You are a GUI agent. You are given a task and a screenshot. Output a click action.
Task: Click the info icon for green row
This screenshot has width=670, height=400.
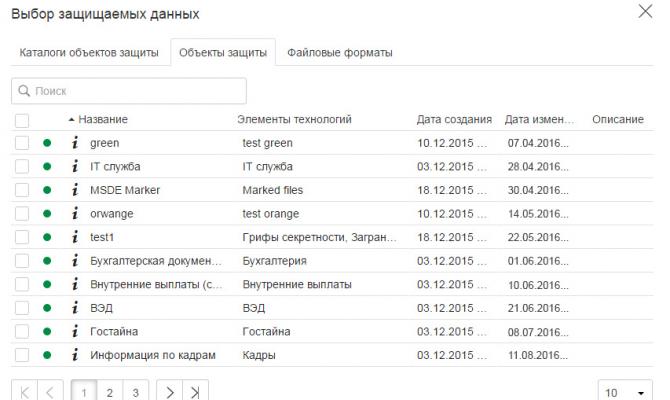tap(74, 143)
